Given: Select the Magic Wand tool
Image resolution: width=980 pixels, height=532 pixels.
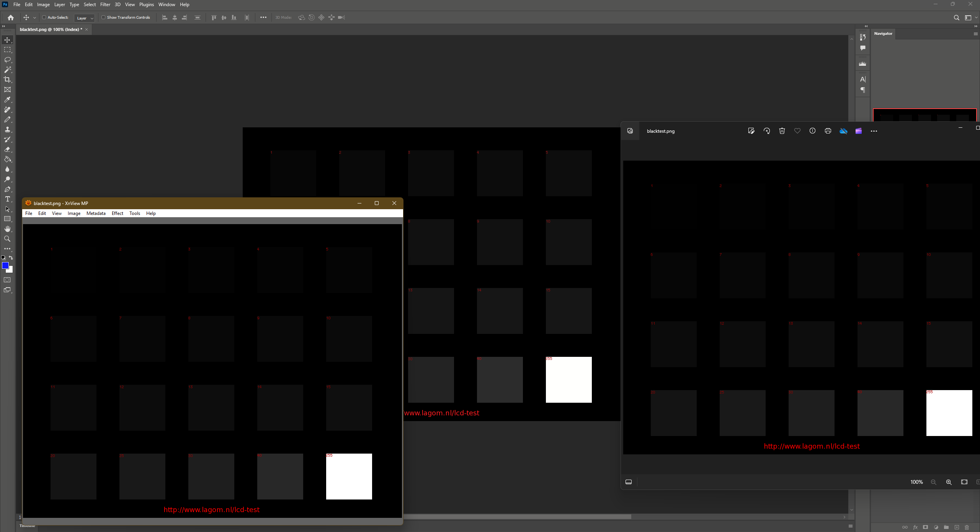Looking at the screenshot, I should coord(7,70).
